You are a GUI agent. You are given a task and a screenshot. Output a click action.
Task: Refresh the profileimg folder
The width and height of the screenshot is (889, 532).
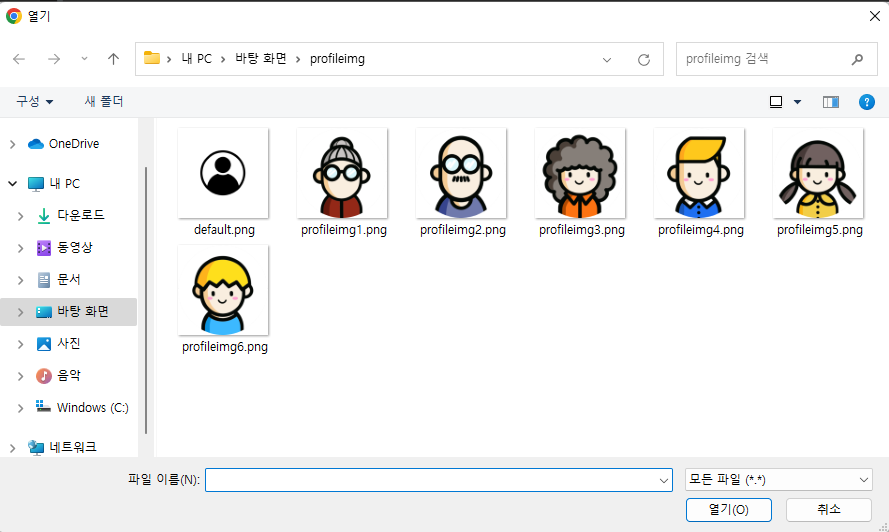point(644,60)
